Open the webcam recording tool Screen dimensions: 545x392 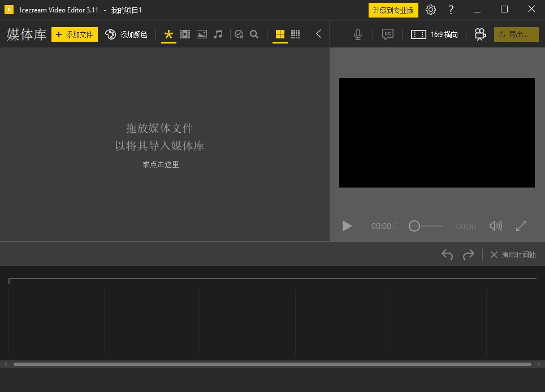480,34
